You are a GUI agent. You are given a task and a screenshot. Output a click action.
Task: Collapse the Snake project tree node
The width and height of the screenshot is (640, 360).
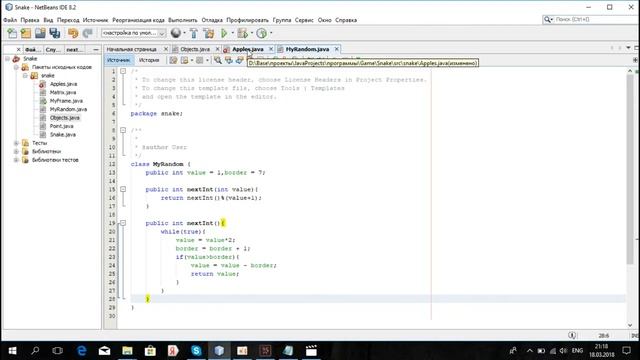pyautogui.click(x=7, y=59)
